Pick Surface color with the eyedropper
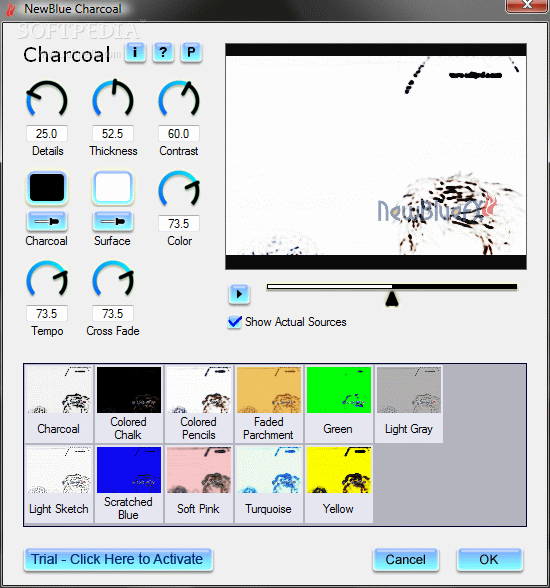 coord(113,221)
